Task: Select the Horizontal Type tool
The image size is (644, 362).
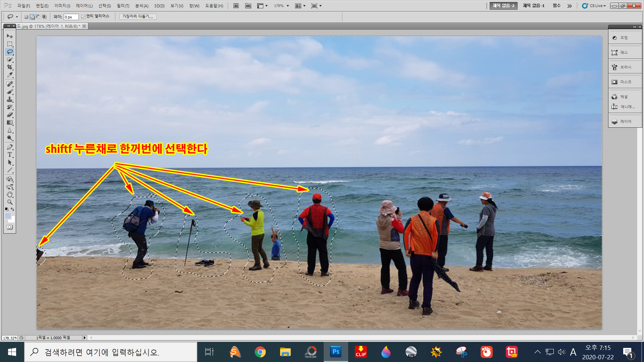Action: point(9,155)
